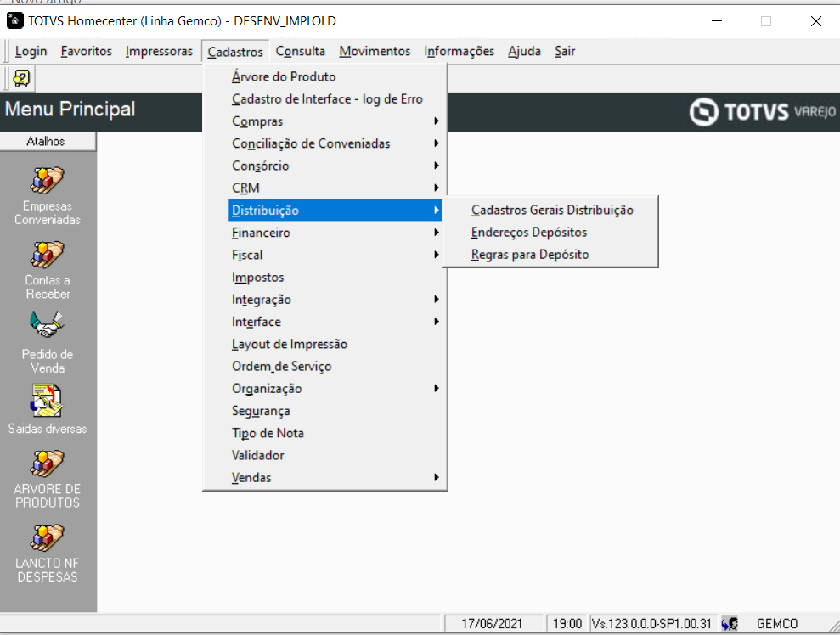
Task: Open the Login menu
Action: click(x=31, y=52)
